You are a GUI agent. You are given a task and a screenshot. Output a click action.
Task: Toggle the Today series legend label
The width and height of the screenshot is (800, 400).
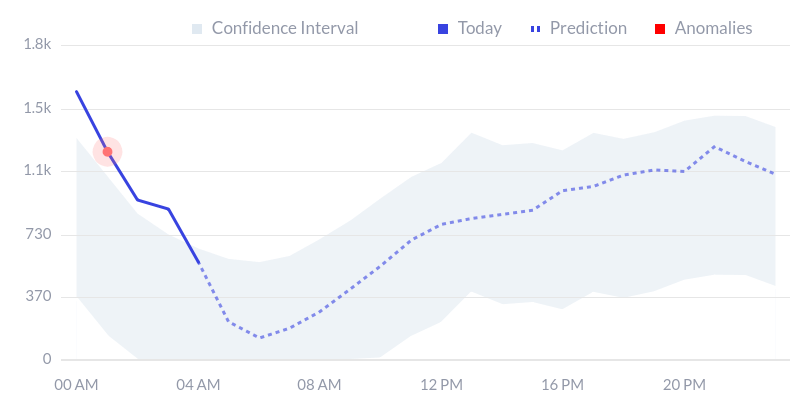(479, 28)
